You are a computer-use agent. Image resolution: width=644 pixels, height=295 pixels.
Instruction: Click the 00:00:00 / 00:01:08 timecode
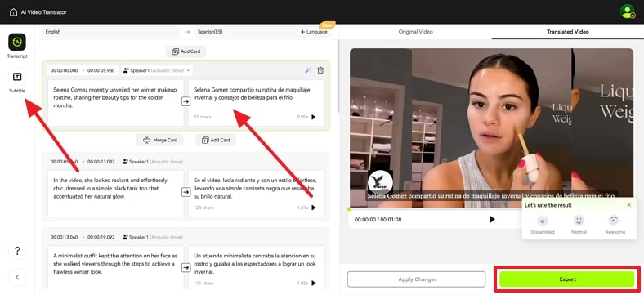pyautogui.click(x=378, y=219)
